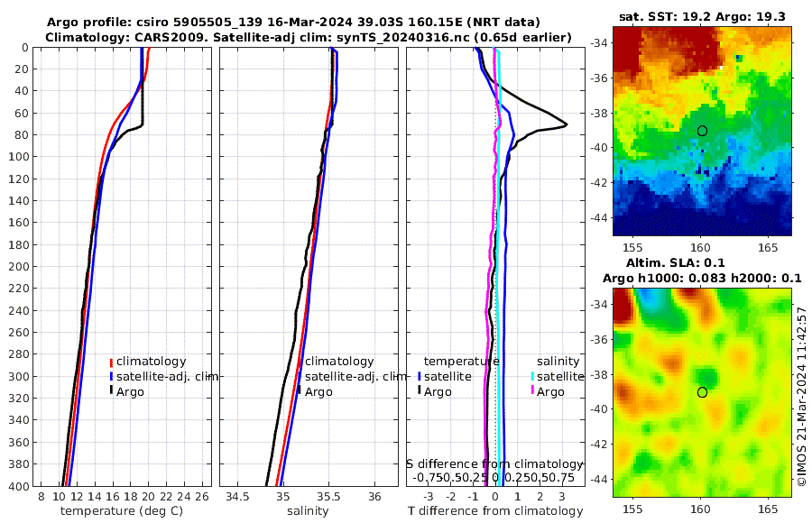Click the Climatology CARS2009 subtitle line
The height and width of the screenshot is (523, 812).
309,37
